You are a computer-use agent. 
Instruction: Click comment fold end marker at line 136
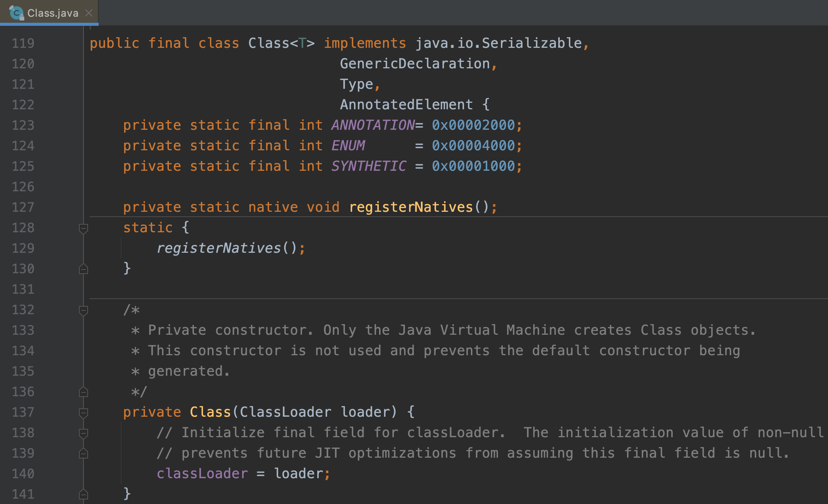(83, 392)
